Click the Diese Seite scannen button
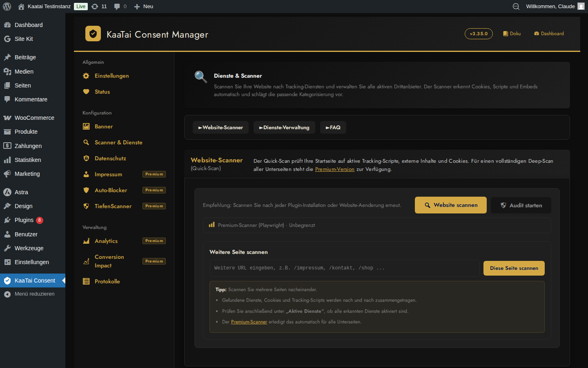 tap(514, 268)
